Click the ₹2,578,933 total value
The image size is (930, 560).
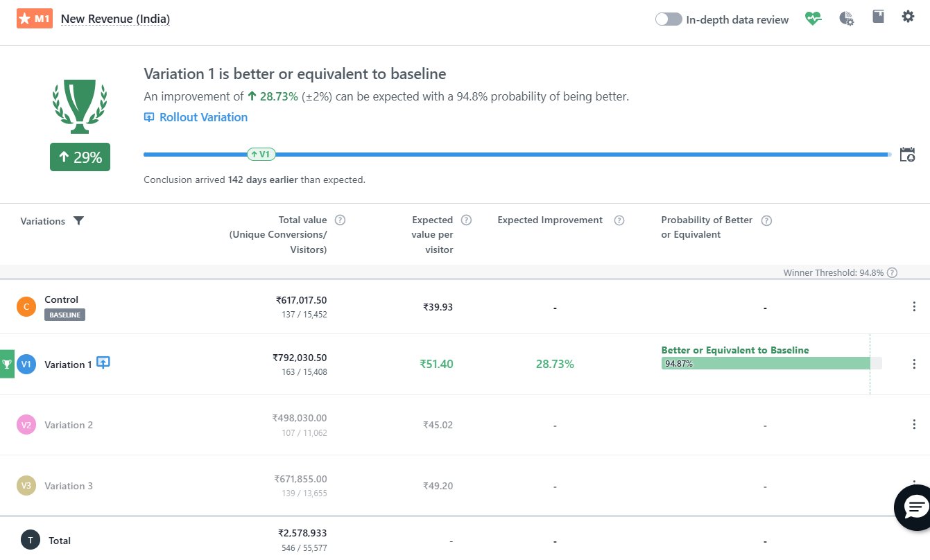coord(302,533)
